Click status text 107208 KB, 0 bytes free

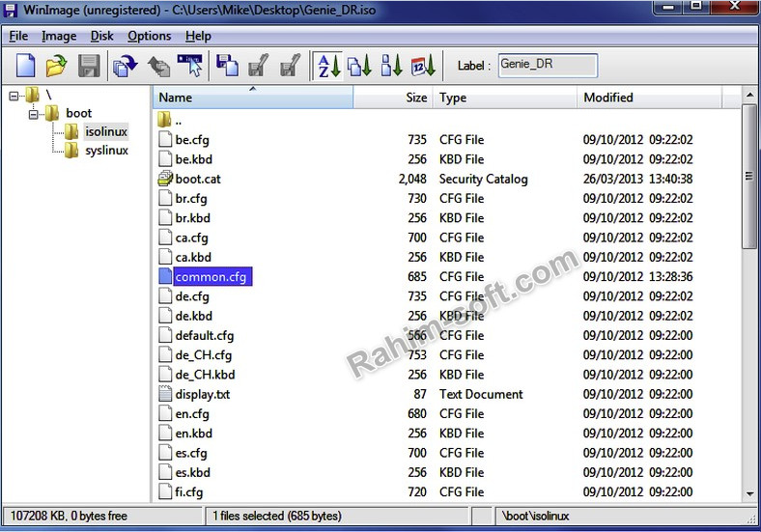[x=69, y=516]
